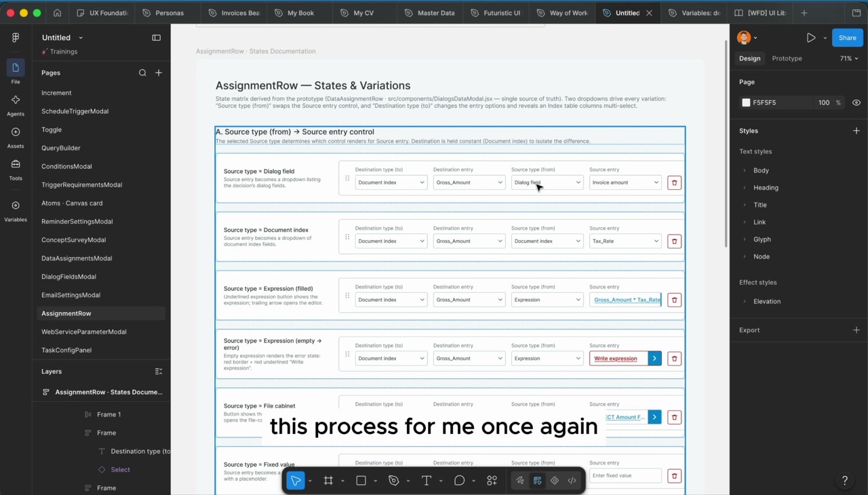Screen dimensions: 868x495
Task: Open the 'Dialog field' source type dropdown
Action: (x=547, y=182)
